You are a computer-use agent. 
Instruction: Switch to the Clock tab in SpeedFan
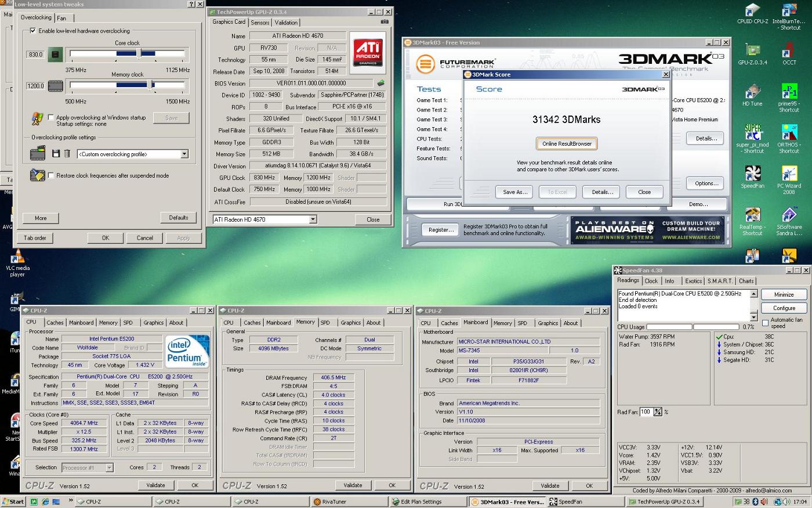(651, 281)
